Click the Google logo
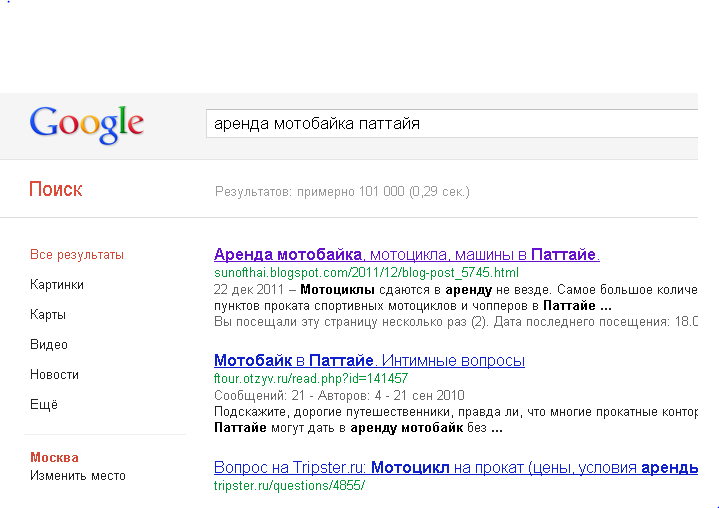Image resolution: width=719 pixels, height=508 pixels. coord(87,125)
